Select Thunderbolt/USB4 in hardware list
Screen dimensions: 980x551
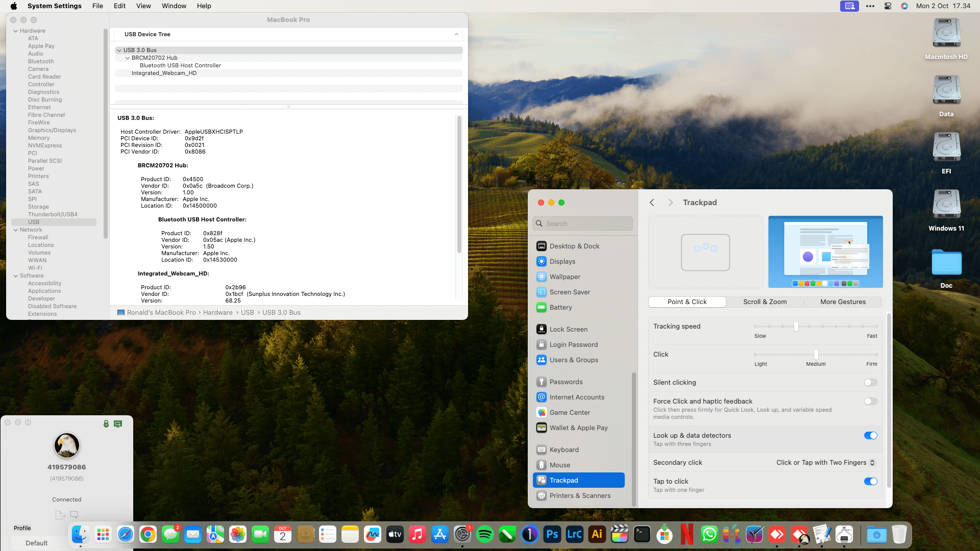53,214
